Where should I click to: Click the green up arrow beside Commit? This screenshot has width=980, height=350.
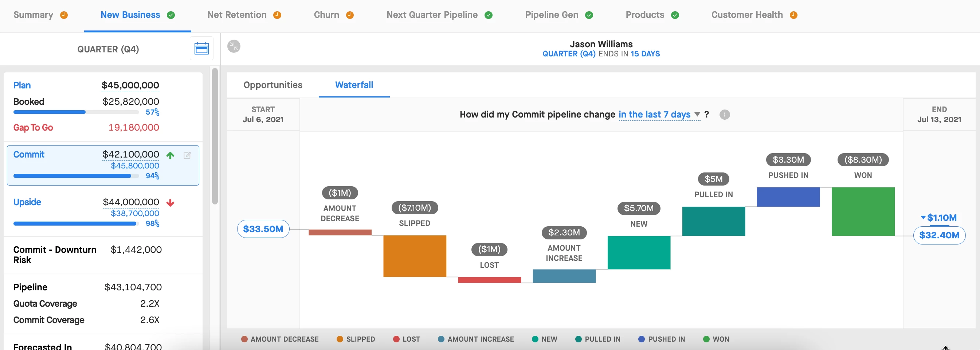pyautogui.click(x=170, y=155)
